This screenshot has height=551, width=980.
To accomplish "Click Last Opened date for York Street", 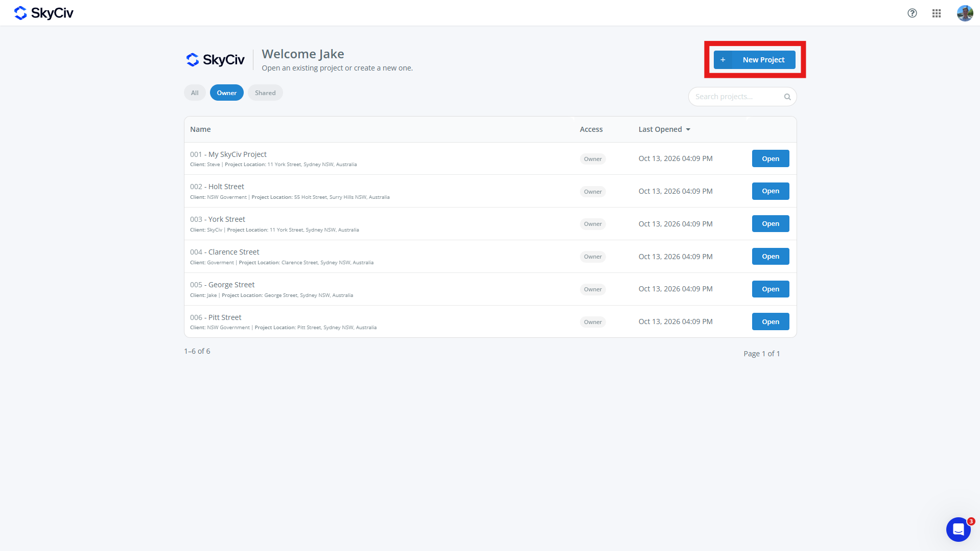I will (675, 224).
